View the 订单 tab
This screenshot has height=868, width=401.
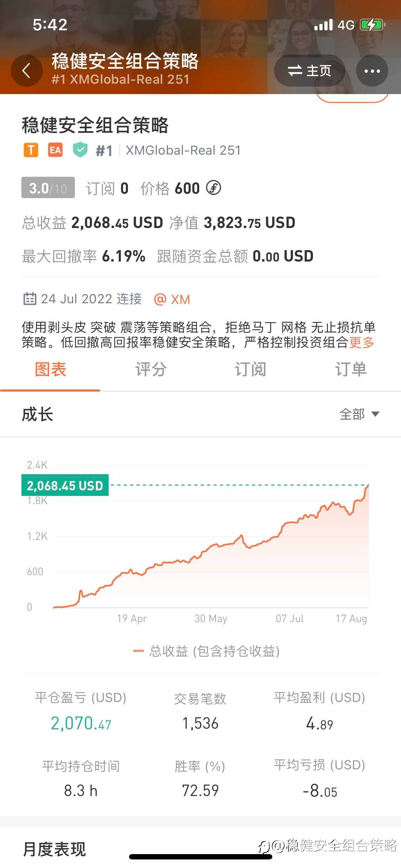[x=351, y=370]
